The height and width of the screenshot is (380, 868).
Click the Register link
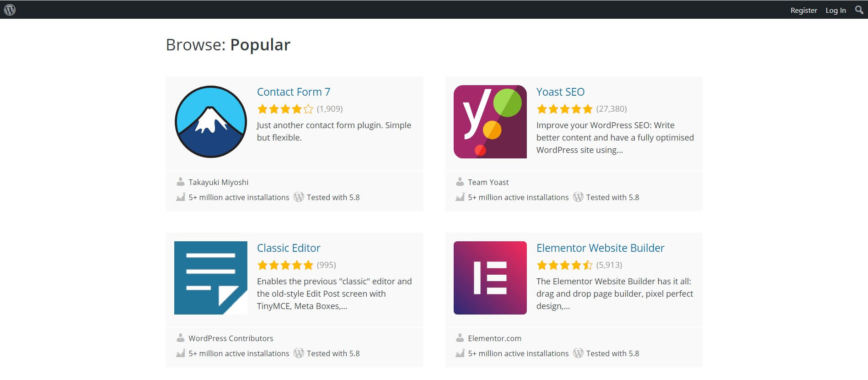coord(804,10)
